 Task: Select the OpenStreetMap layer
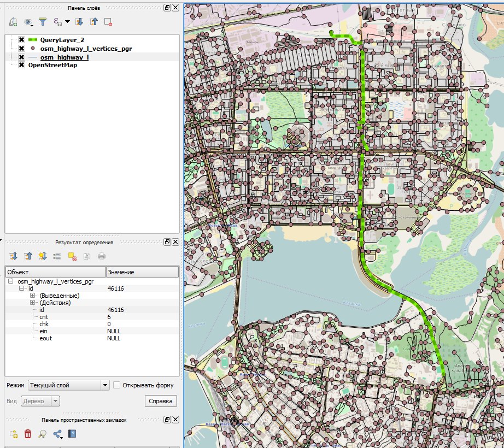tap(52, 65)
